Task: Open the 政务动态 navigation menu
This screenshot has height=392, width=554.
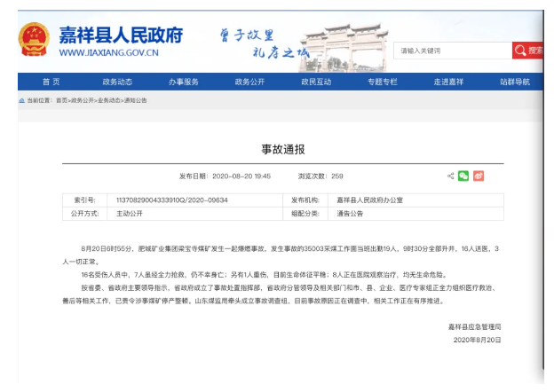Action: 117,82
